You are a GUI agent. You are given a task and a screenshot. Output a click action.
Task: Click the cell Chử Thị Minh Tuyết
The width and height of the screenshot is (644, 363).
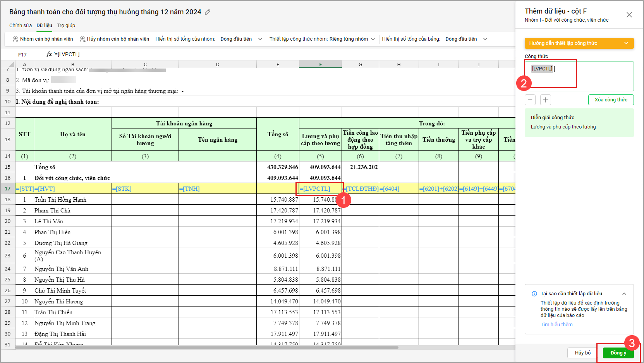[73, 291]
